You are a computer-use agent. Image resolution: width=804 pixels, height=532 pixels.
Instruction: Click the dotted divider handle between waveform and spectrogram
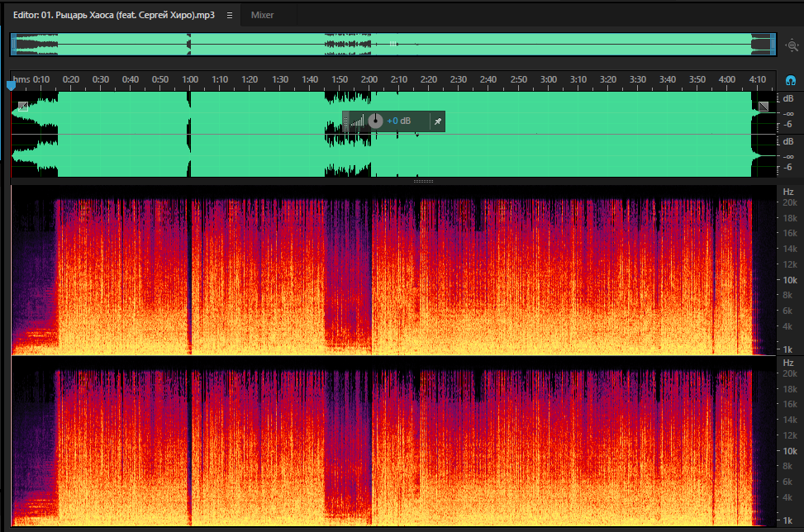coord(424,181)
